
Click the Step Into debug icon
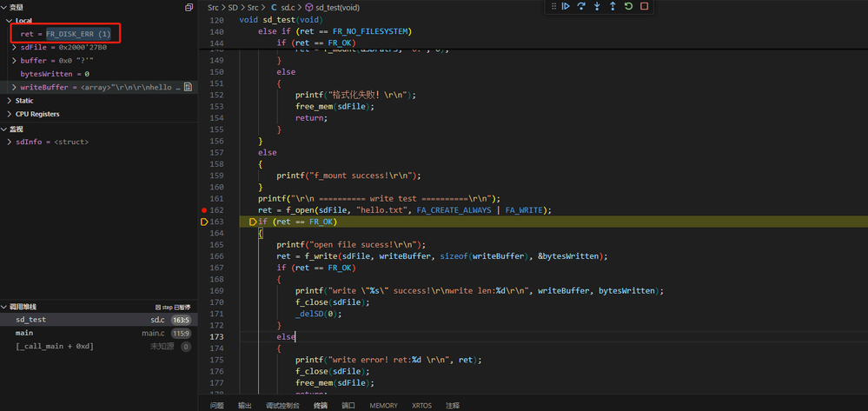[x=597, y=6]
